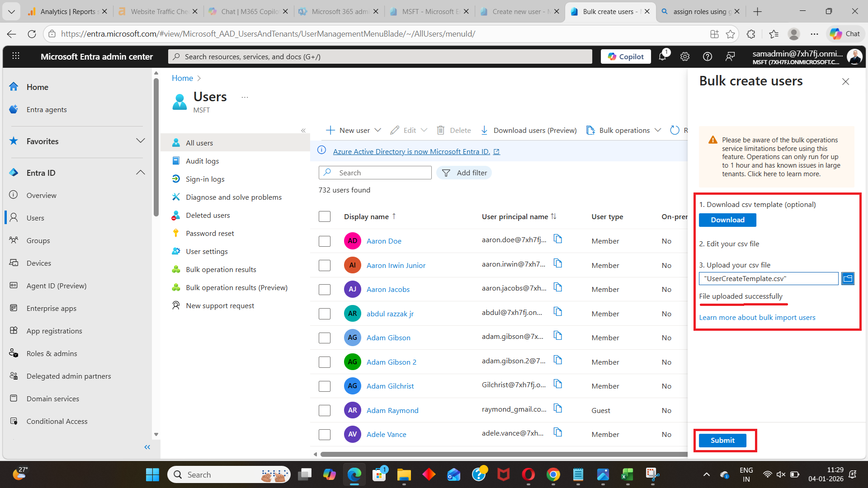Go to Audit logs menu item
Viewport: 868px width, 488px height.
point(202,161)
